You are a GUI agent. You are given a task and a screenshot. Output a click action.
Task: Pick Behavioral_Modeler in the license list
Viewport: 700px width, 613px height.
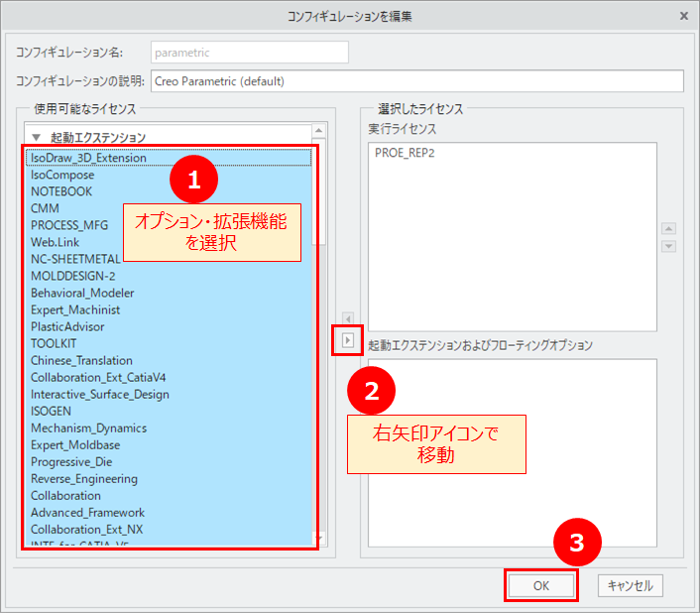[x=82, y=293]
